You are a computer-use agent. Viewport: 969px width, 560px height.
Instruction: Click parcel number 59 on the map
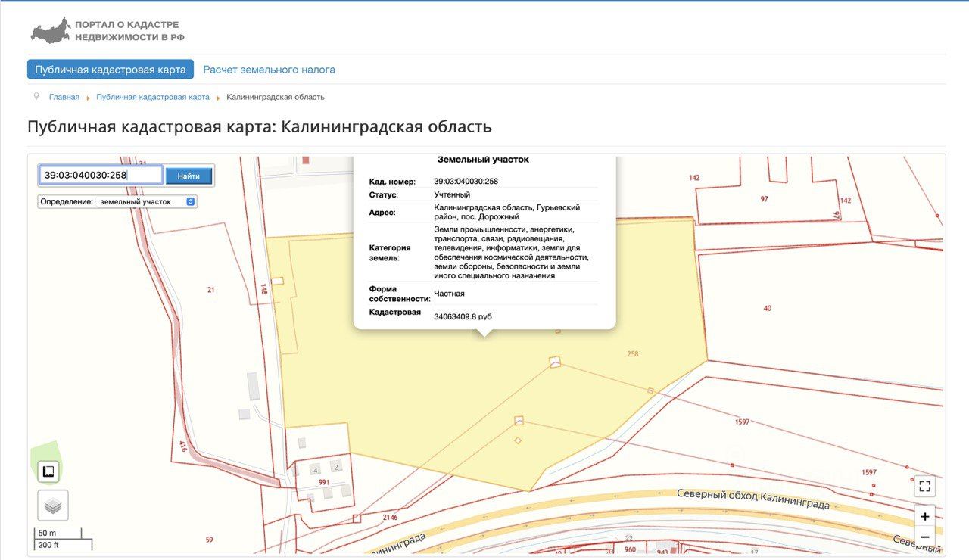(210, 540)
